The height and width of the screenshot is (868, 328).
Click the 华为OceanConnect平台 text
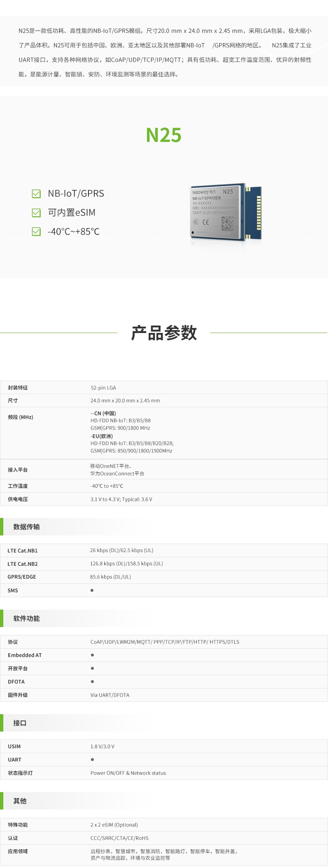117,474
